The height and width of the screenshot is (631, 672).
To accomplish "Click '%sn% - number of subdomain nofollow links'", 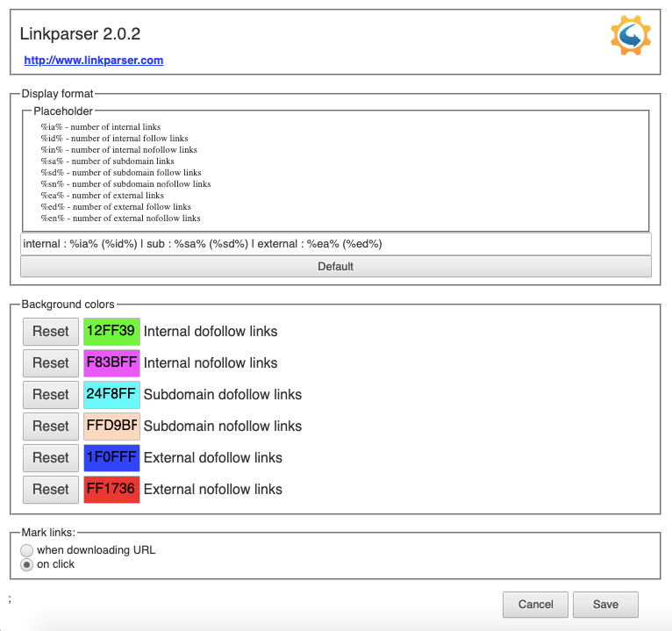I will [126, 184].
